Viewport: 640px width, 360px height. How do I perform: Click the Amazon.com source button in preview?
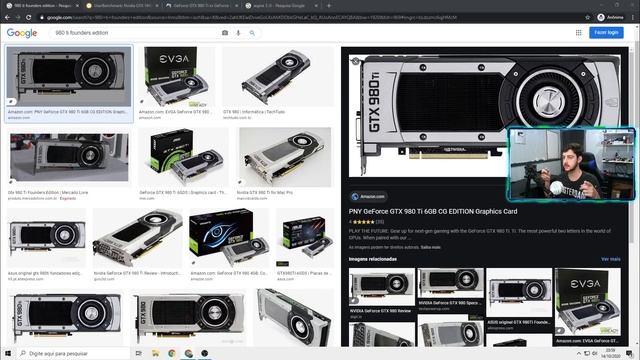coord(369,196)
